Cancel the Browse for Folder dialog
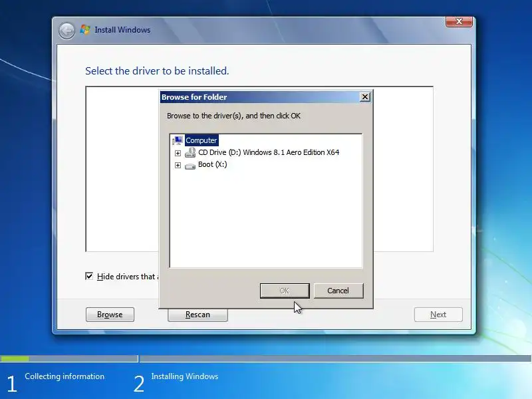The image size is (532, 399). 338,291
